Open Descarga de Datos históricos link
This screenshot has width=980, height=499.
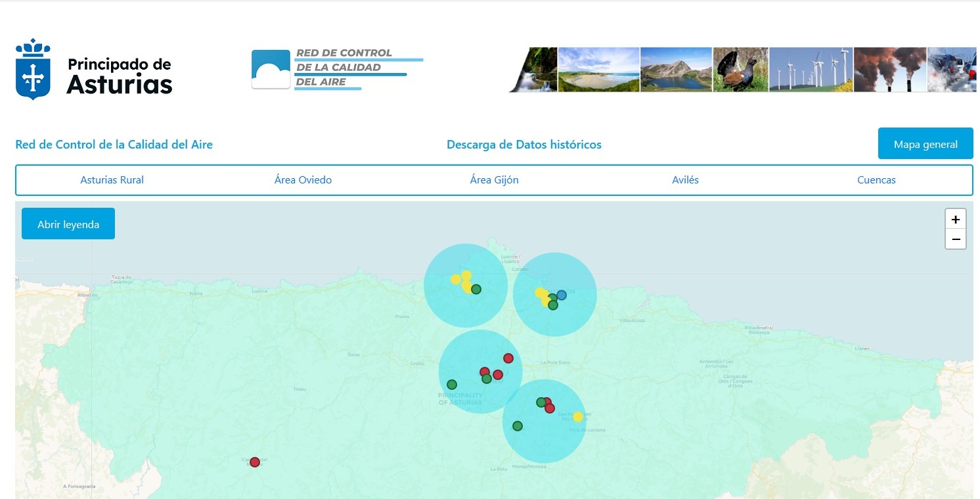(x=523, y=145)
